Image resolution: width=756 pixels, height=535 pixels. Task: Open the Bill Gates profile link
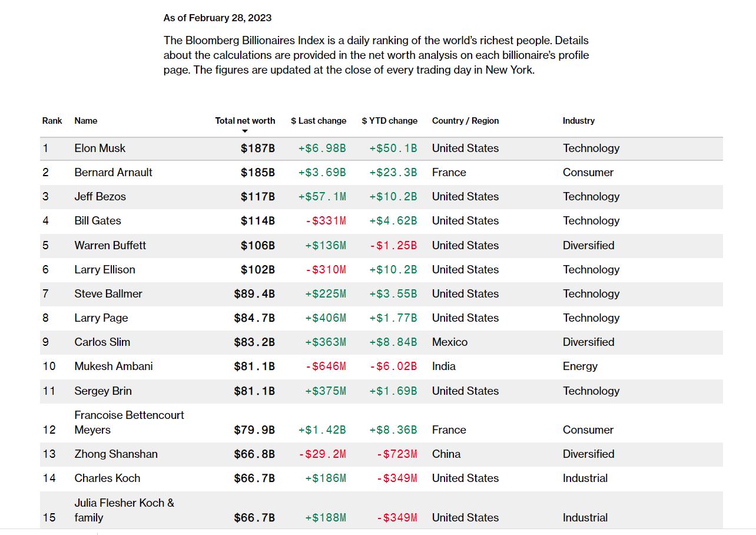tap(98, 221)
